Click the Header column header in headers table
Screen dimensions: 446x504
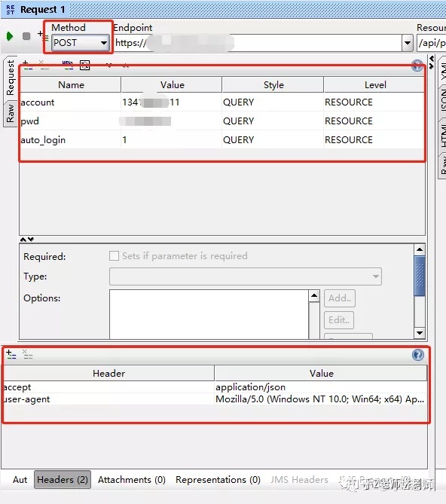108,373
